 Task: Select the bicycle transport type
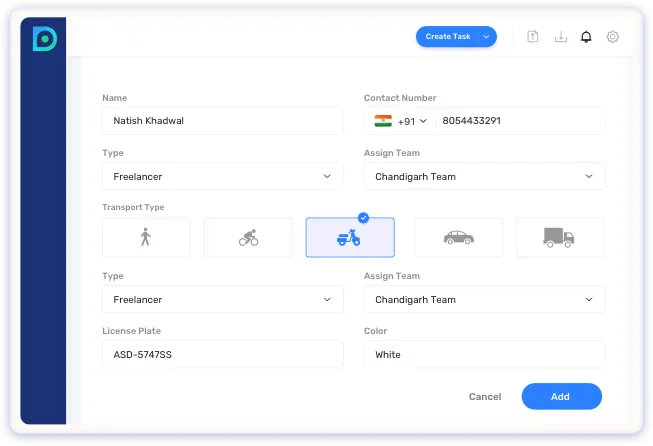click(x=248, y=237)
